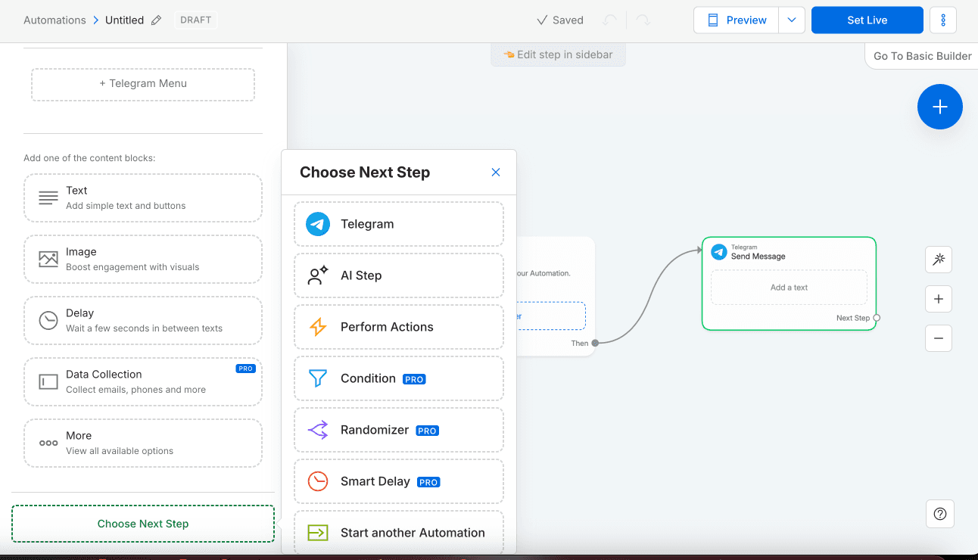Click the Image block picture icon
The width and height of the screenshot is (978, 560).
tap(48, 260)
